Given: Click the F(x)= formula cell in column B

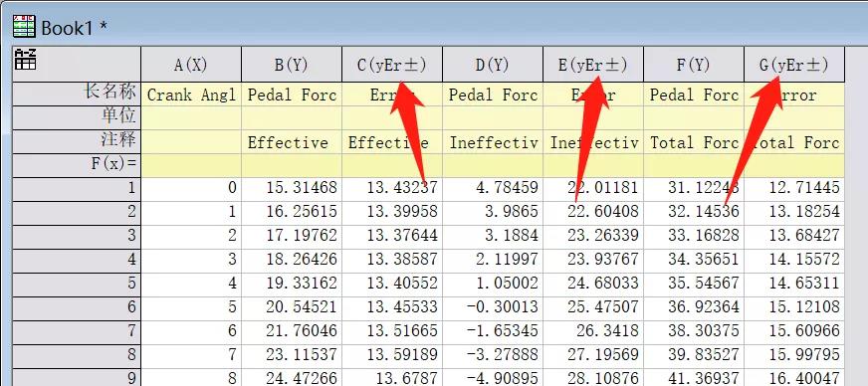Looking at the screenshot, I should click(x=292, y=165).
